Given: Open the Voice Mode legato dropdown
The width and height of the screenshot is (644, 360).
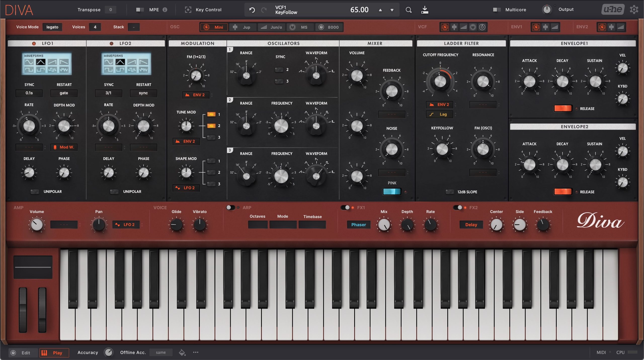Looking at the screenshot, I should [x=52, y=27].
